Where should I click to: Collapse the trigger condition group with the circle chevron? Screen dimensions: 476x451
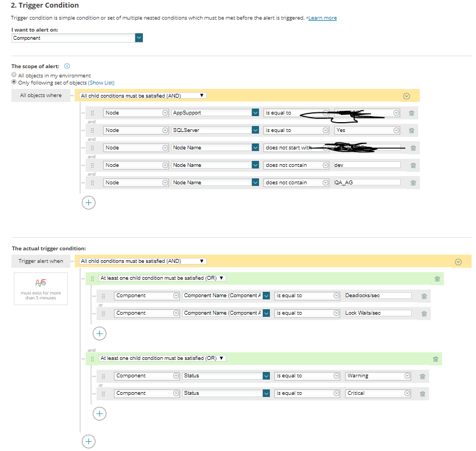point(459,262)
